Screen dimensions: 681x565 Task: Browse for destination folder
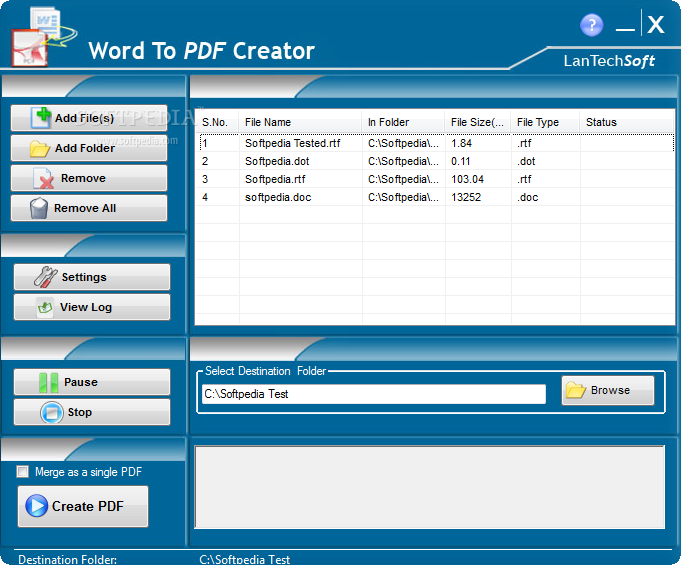(608, 390)
